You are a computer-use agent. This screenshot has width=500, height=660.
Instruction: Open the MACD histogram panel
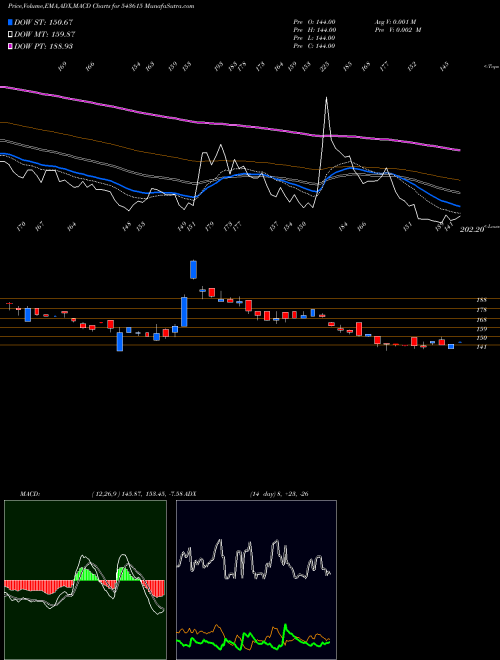pyautogui.click(x=85, y=580)
